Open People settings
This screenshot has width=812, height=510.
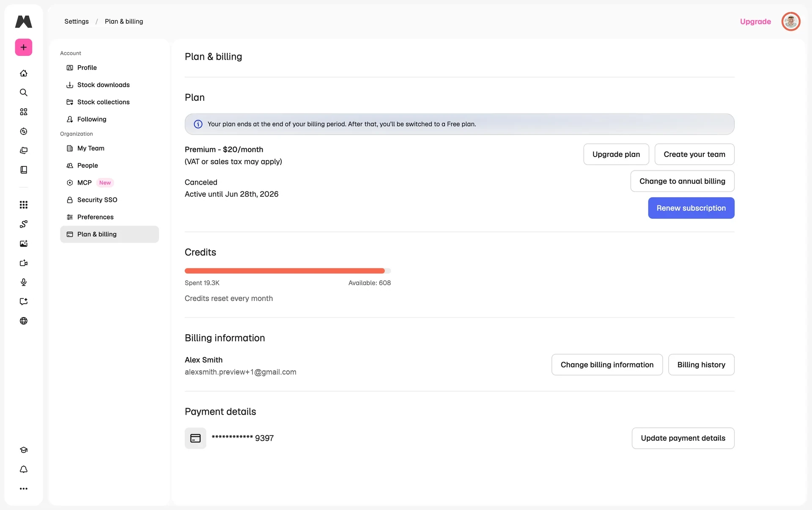click(x=110, y=165)
